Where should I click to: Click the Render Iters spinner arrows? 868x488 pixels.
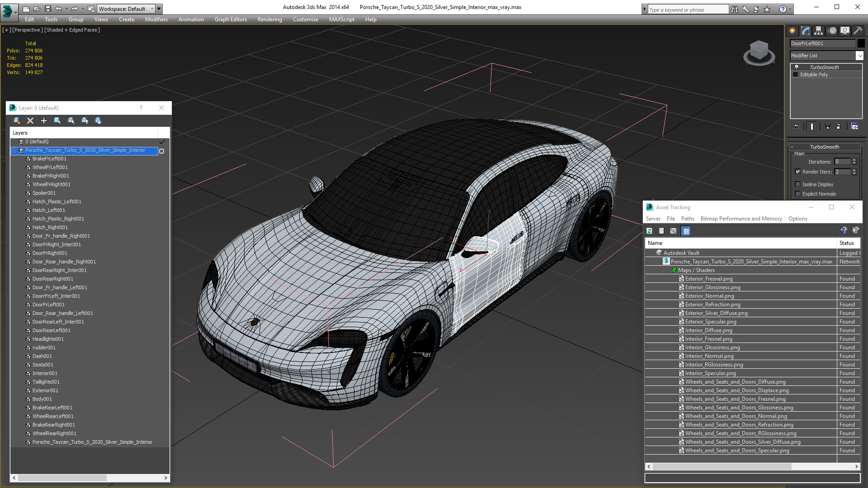coord(854,172)
